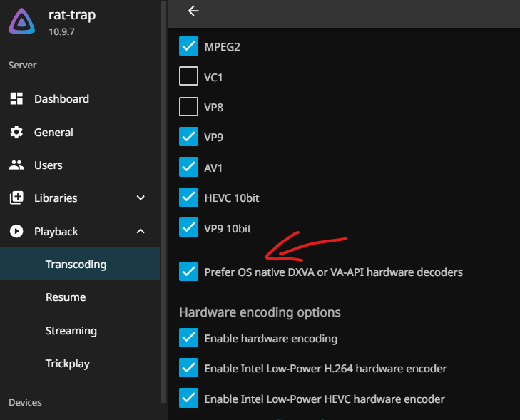Open the Transcoding settings page
The width and height of the screenshot is (520, 420).
tap(76, 265)
